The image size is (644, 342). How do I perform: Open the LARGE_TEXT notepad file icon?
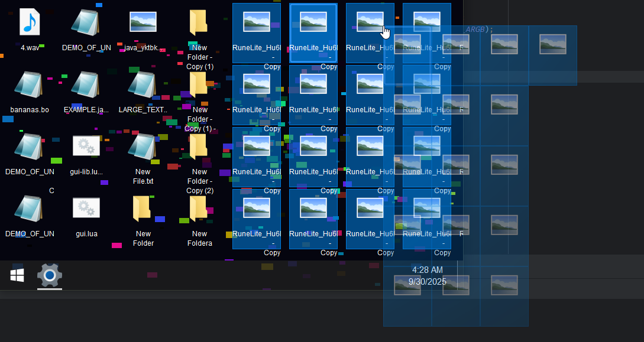tap(143, 84)
